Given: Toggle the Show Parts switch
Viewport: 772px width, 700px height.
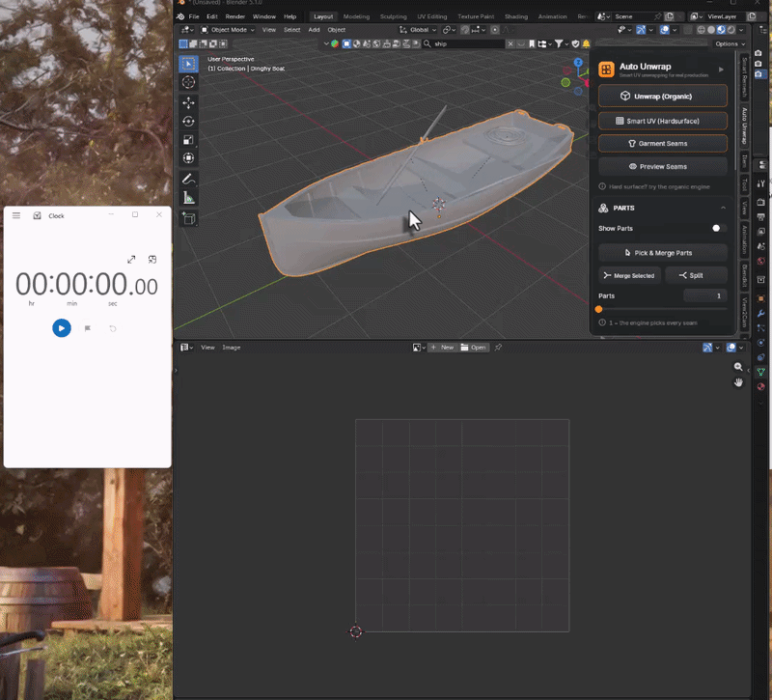Looking at the screenshot, I should [718, 228].
